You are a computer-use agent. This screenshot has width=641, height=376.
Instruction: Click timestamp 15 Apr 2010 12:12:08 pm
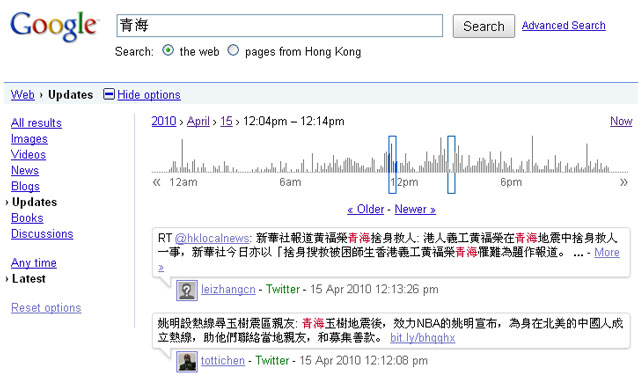tap(363, 360)
